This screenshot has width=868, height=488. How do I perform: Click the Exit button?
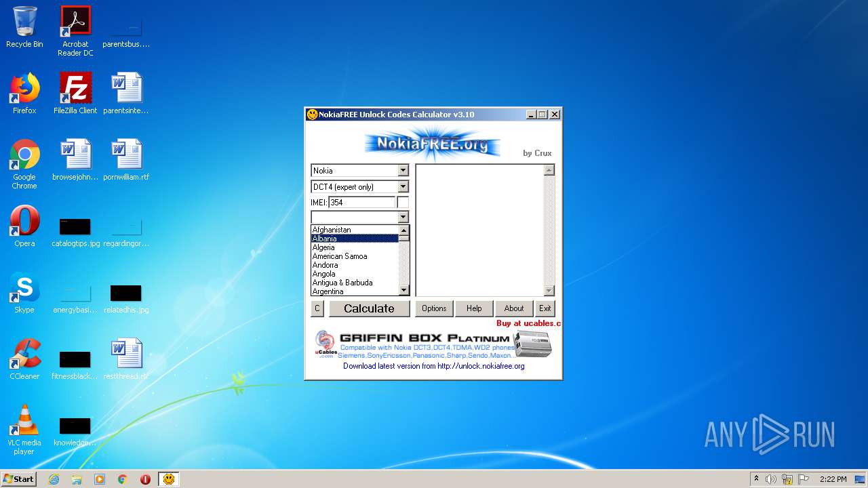[x=545, y=308]
